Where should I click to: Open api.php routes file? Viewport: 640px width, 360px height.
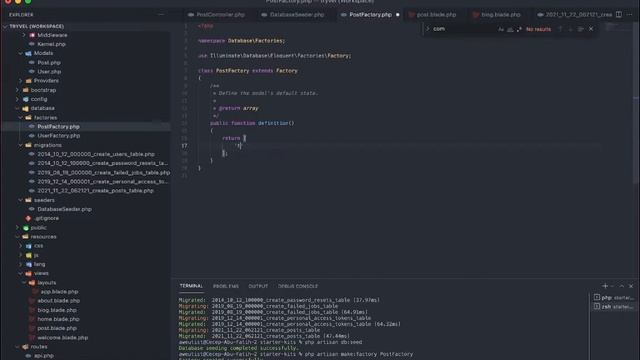coord(43,356)
